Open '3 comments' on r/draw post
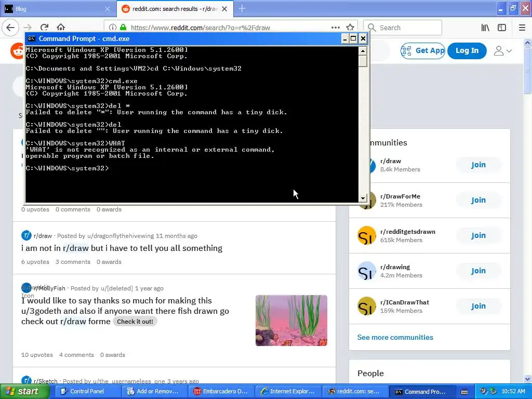This screenshot has width=532, height=399. tap(73, 262)
